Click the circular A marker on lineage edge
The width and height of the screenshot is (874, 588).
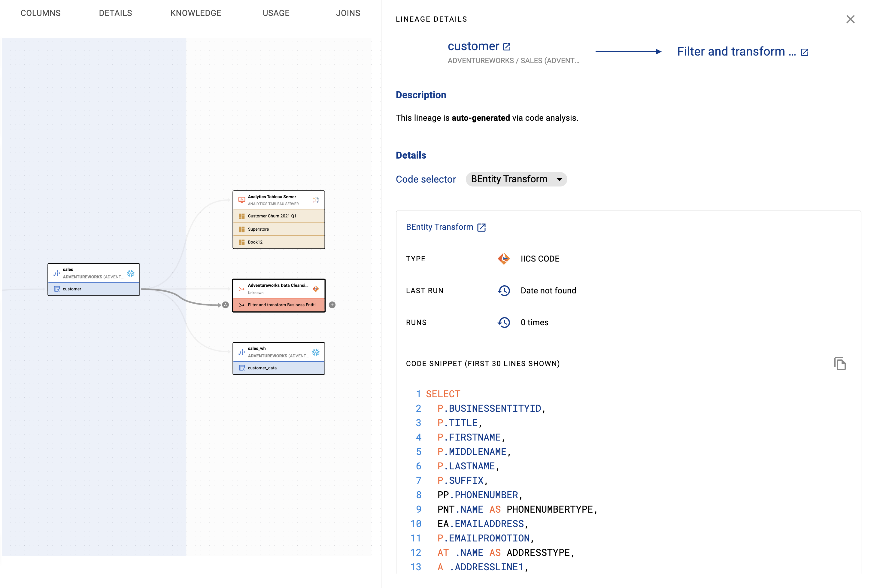(225, 305)
